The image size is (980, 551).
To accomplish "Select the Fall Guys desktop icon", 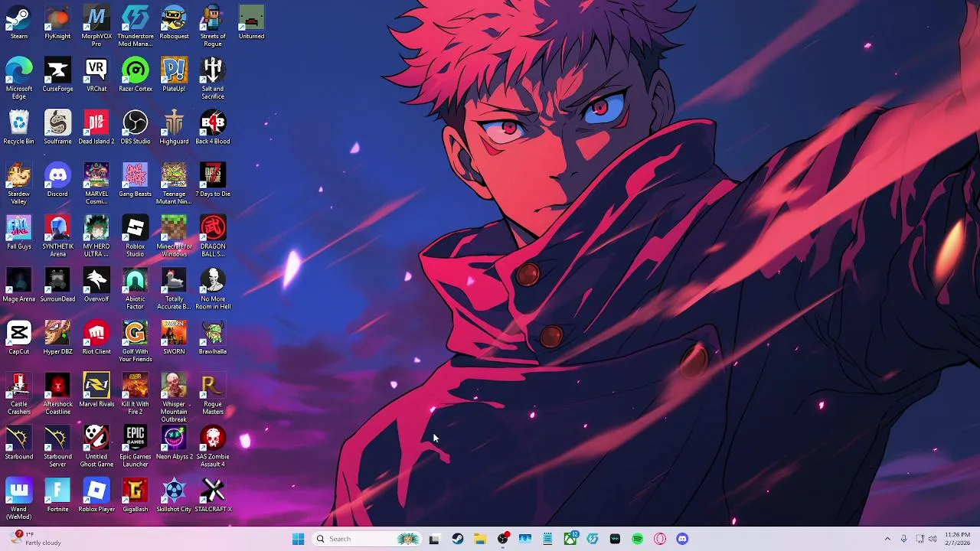I will pyautogui.click(x=19, y=233).
